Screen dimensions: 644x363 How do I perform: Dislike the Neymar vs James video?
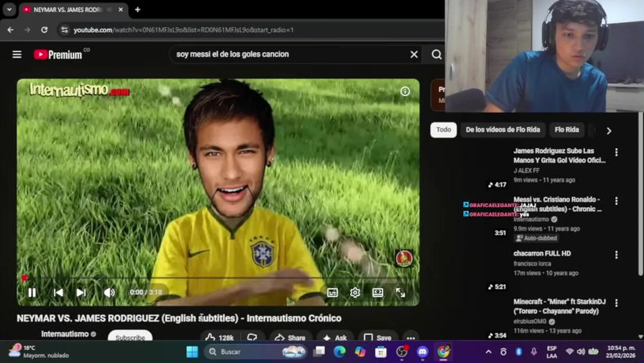[x=253, y=338]
